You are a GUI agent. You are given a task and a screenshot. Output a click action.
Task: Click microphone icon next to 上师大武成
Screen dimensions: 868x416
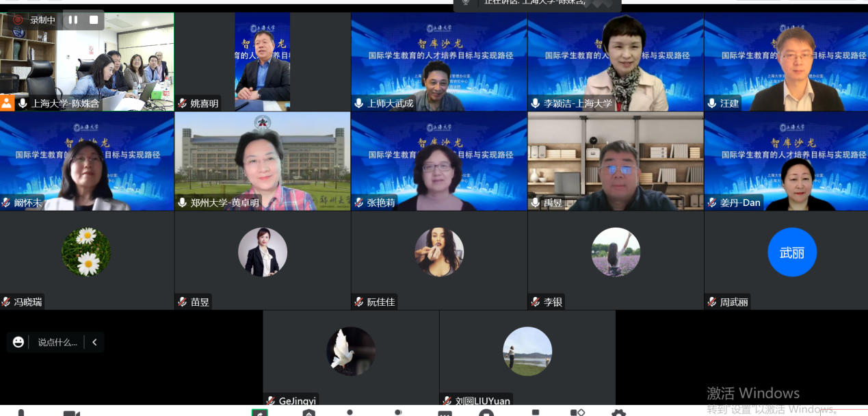[x=359, y=103]
